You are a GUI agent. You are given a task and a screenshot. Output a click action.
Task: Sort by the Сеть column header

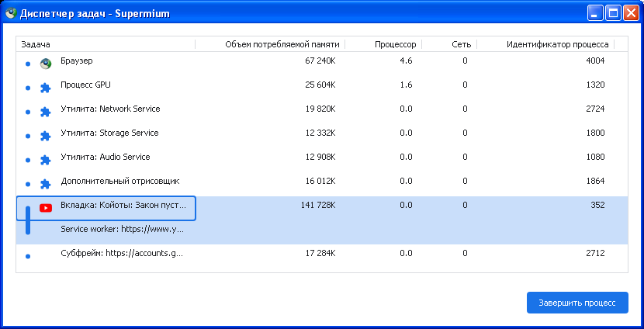(x=449, y=44)
